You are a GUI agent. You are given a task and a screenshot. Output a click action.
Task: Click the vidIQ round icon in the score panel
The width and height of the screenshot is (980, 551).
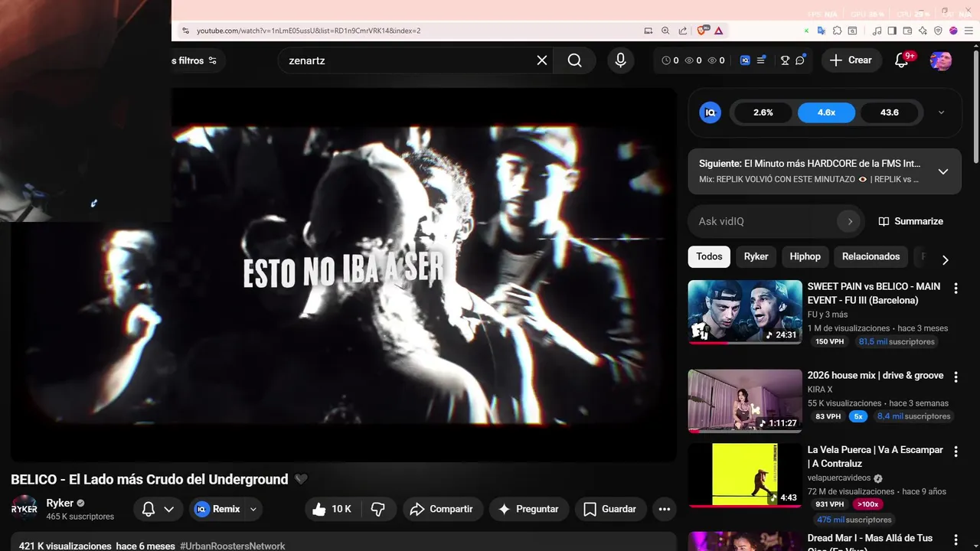(710, 112)
